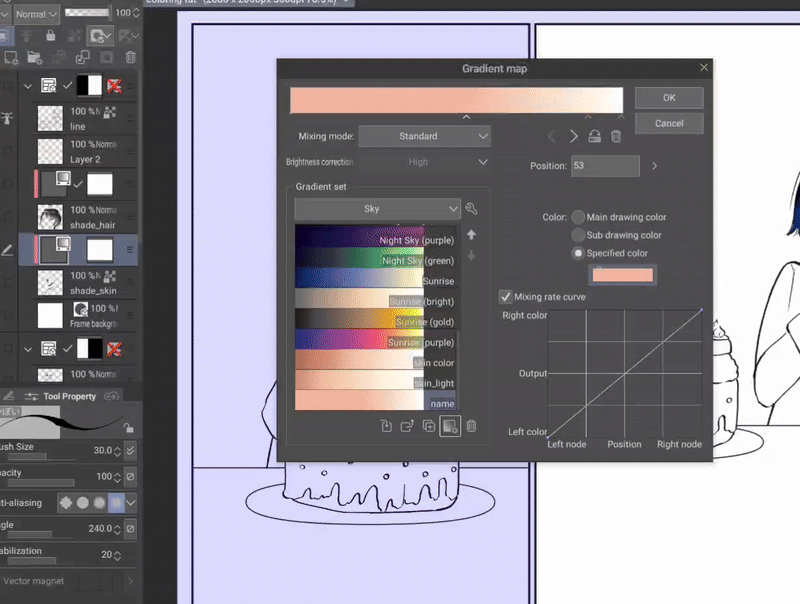The image size is (800, 604).
Task: Click Cancel in the Gradient map dialog
Action: 669,123
